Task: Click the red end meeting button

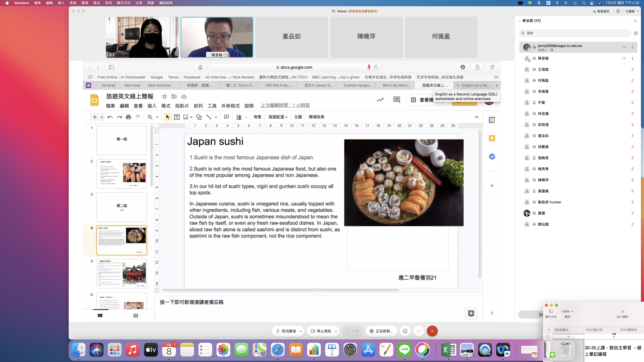Action: click(432, 331)
